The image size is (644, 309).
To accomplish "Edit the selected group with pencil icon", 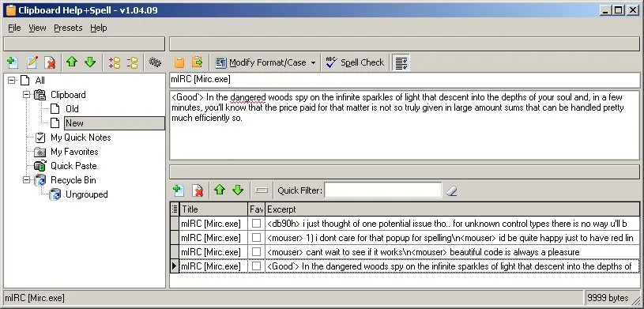I will [32, 62].
